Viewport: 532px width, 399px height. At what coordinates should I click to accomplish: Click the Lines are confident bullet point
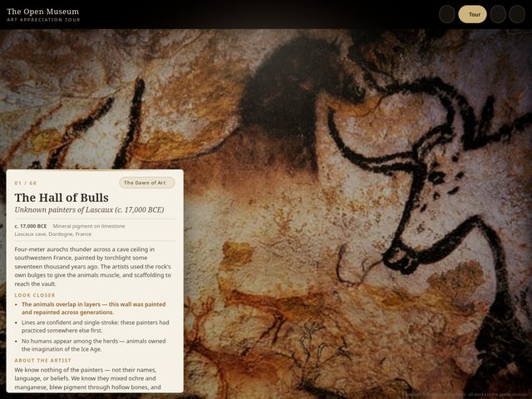(96, 326)
